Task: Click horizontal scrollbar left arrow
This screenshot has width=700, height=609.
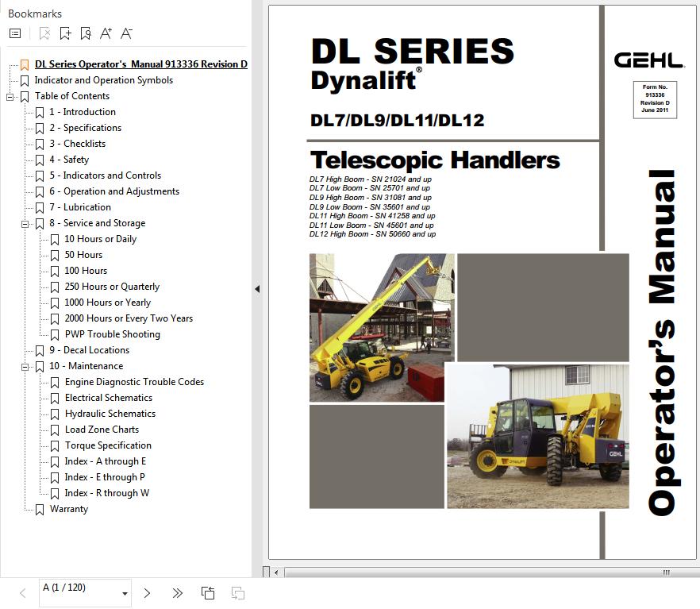Action: click(276, 572)
